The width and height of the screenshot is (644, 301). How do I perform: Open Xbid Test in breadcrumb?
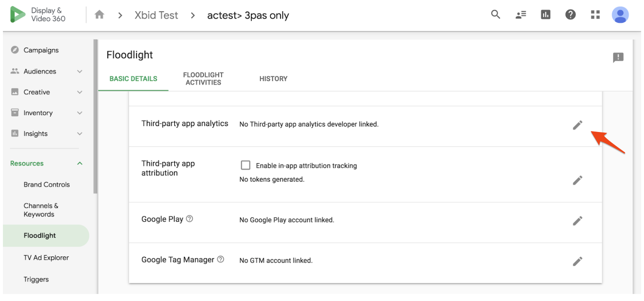point(156,15)
